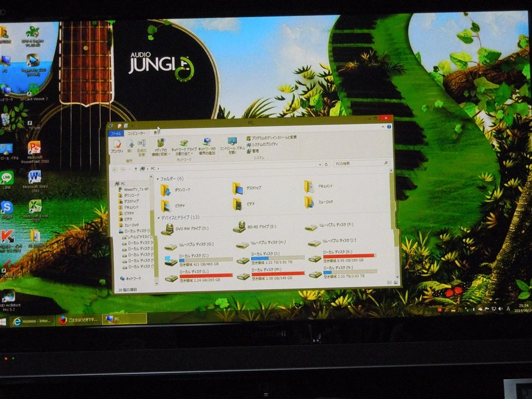Select the ミュージック folder in main pane
This screenshot has width=532, height=399.
click(x=319, y=202)
